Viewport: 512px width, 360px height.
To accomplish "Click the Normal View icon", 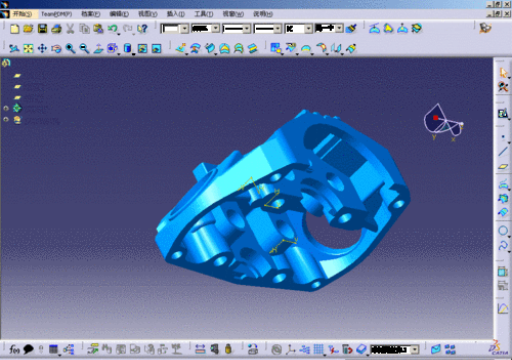I will (98, 49).
